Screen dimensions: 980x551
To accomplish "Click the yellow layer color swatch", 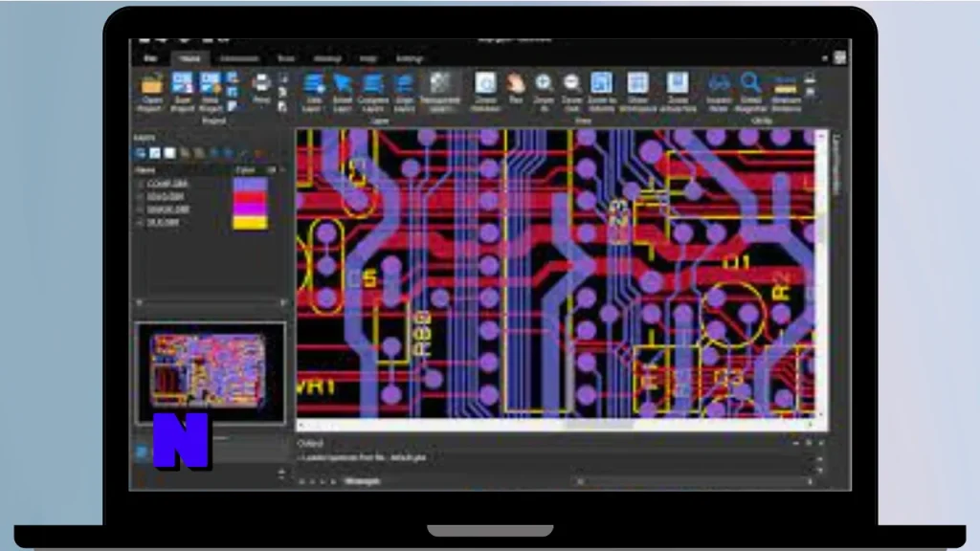I will [x=250, y=223].
